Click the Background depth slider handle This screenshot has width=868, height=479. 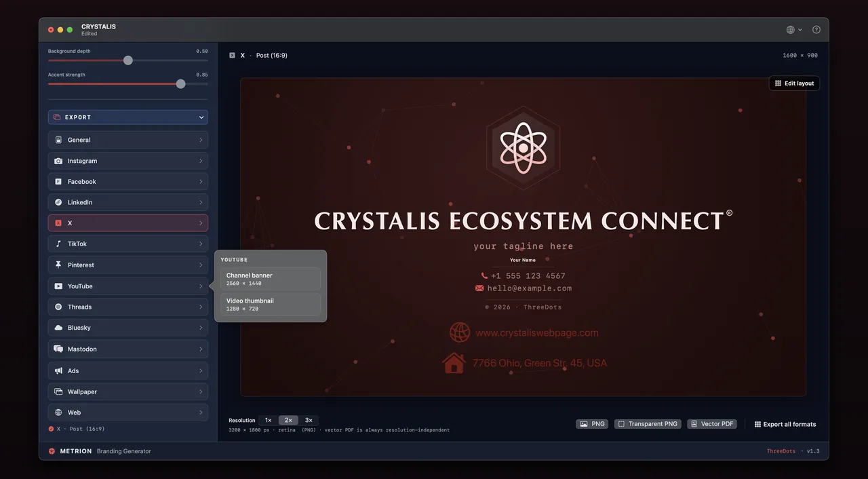click(127, 60)
